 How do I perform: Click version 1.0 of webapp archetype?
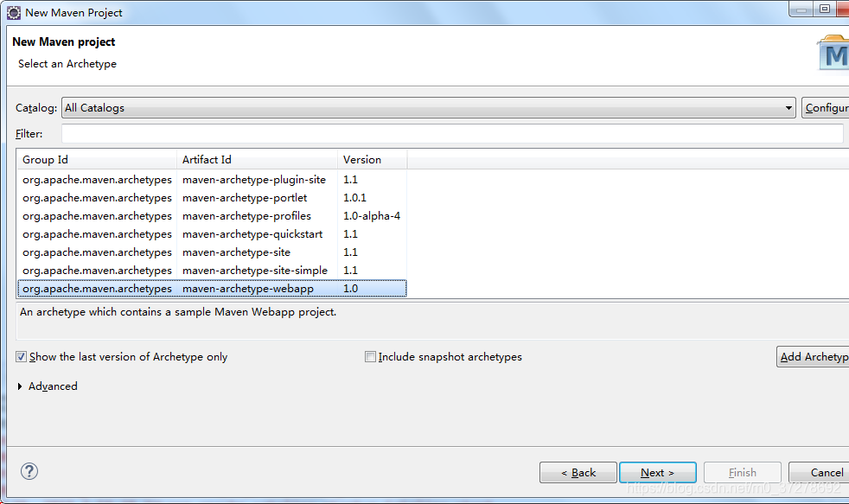click(350, 289)
